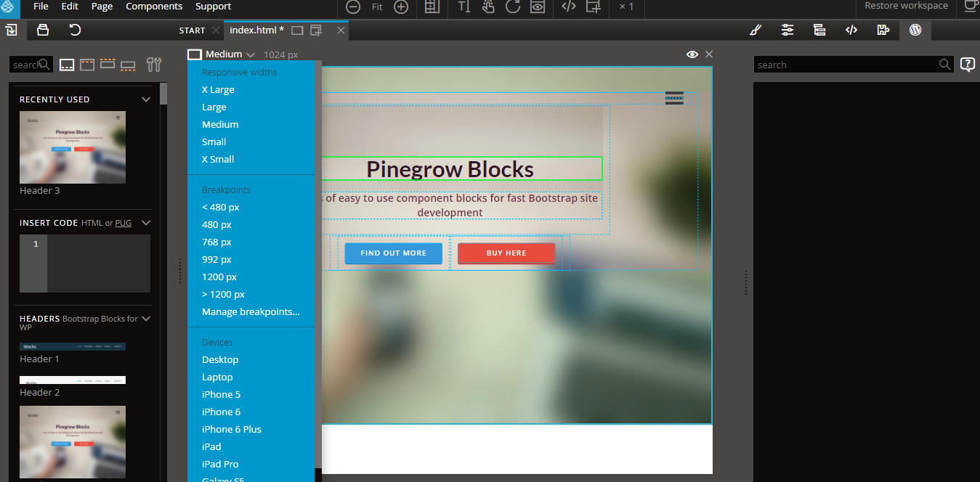The image size is (980, 482).
Task: Open the code editor icon in top toolbar
Action: (569, 7)
